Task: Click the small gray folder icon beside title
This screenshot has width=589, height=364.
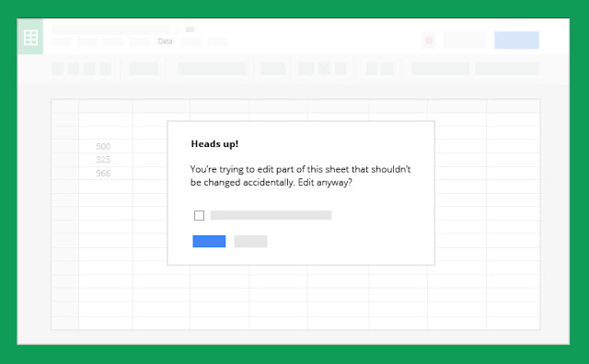Action: 191,29
